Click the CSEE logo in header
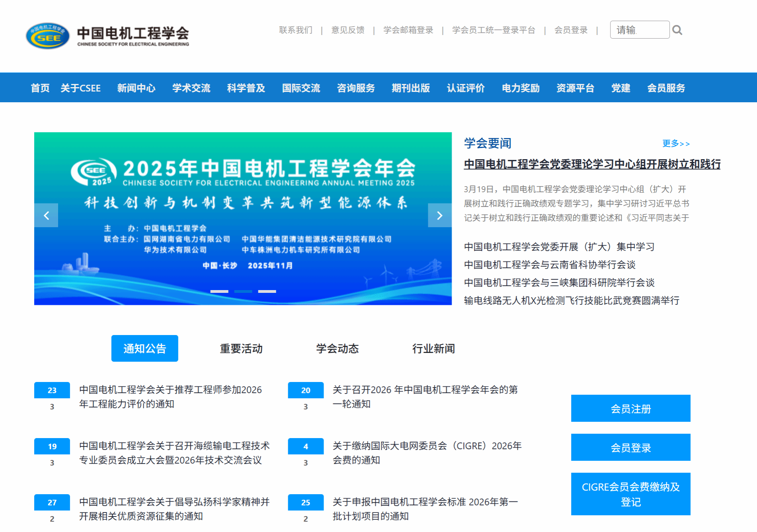The width and height of the screenshot is (757, 532). [x=107, y=36]
